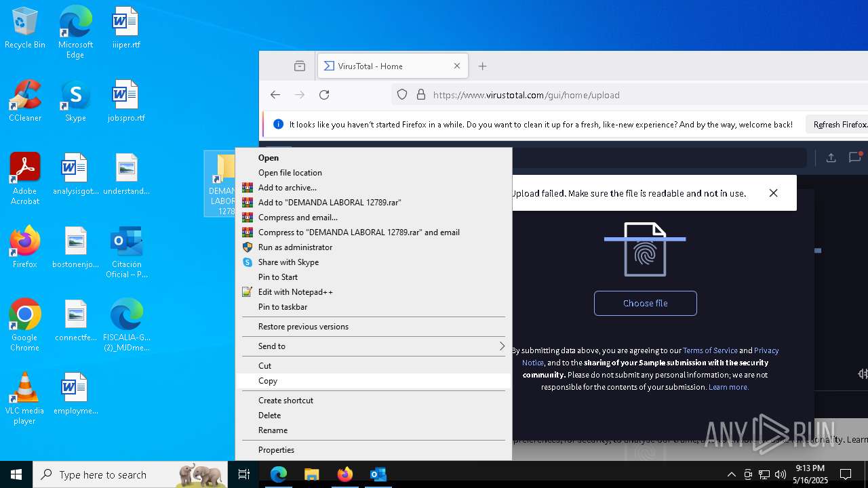This screenshot has height=488, width=868.
Task: Select Add to archive... menu entry
Action: [x=374, y=188]
